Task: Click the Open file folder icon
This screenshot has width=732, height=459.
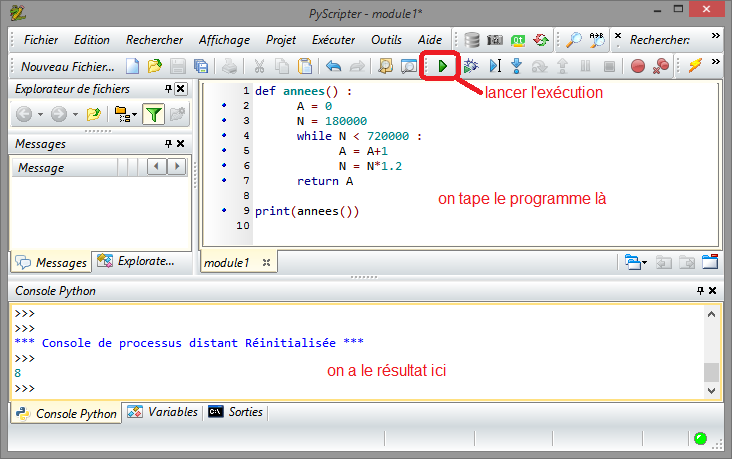Action: [155, 67]
